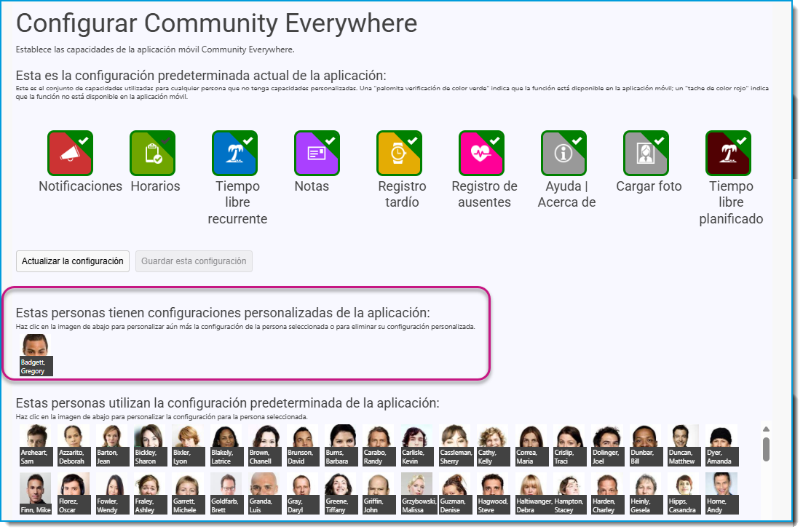Select the person Horne, Andy
Screen dimensions: 803x532
click(722, 493)
